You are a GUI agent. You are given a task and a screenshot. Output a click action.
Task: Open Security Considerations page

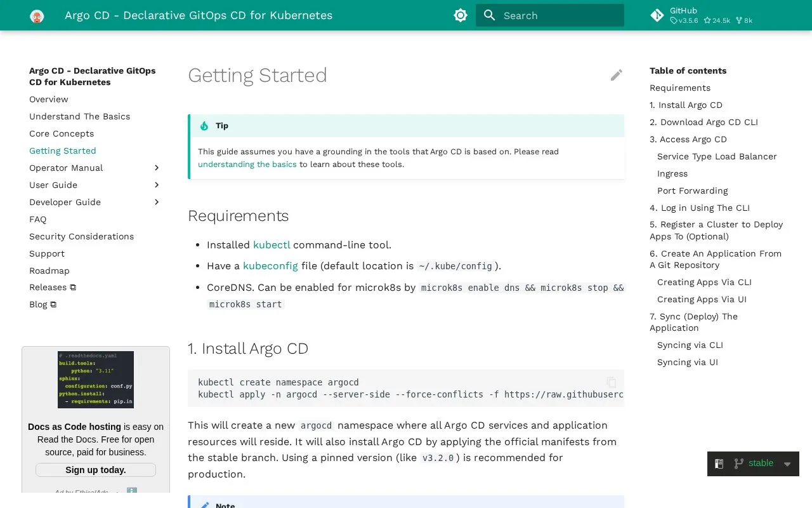coord(81,236)
